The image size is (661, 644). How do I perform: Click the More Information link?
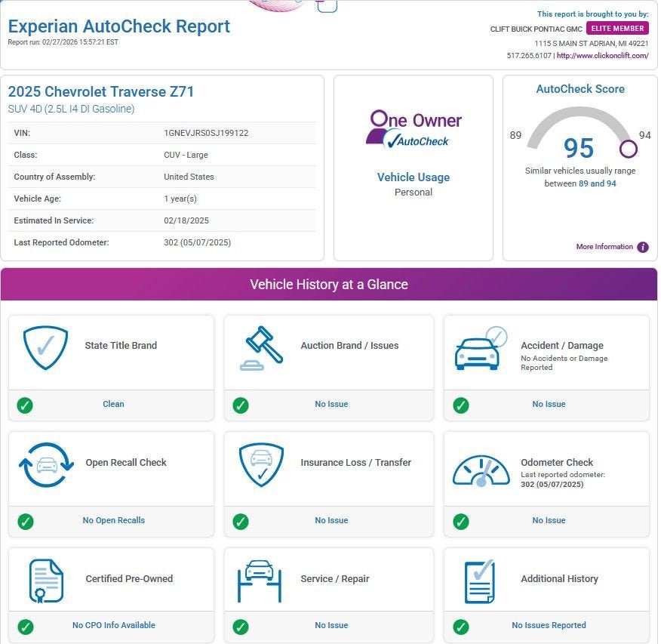pos(604,247)
